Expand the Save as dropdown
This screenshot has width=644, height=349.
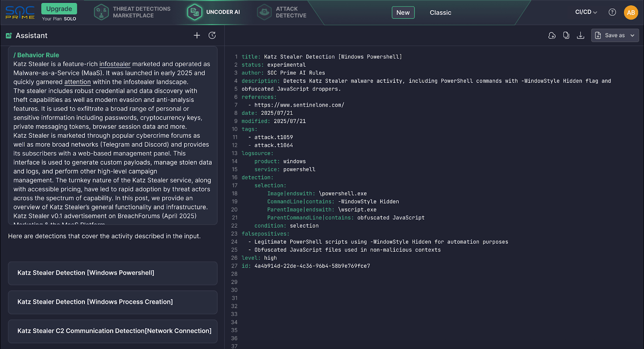click(x=632, y=35)
